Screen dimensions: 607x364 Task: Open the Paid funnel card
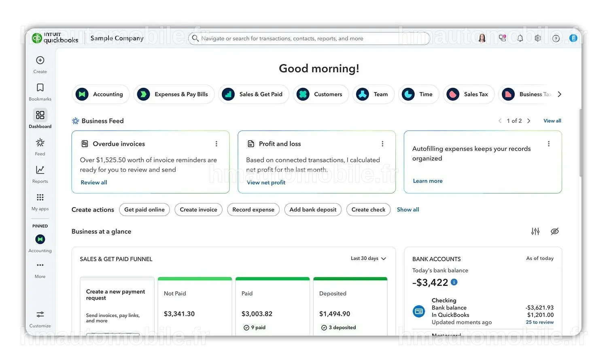click(272, 306)
